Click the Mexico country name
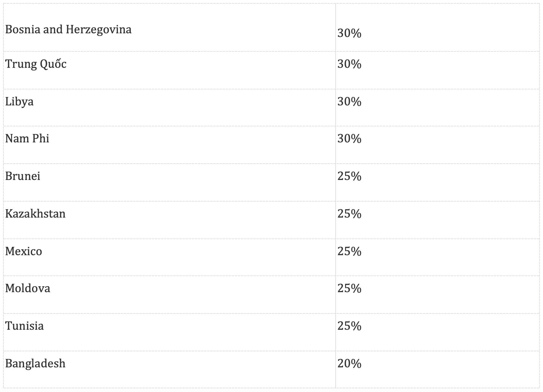543x392 pixels. point(24,251)
